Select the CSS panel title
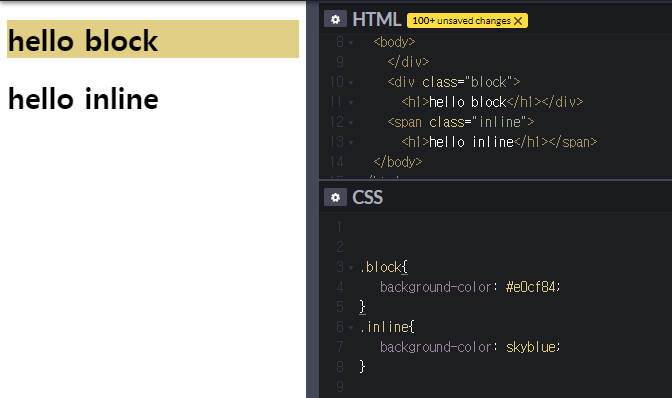The width and height of the screenshot is (672, 398). (x=367, y=198)
